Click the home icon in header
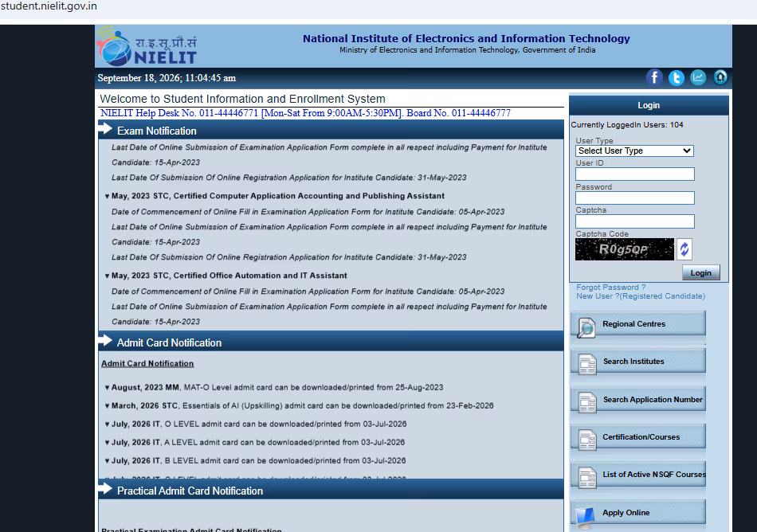The height and width of the screenshot is (532, 757). [x=720, y=77]
